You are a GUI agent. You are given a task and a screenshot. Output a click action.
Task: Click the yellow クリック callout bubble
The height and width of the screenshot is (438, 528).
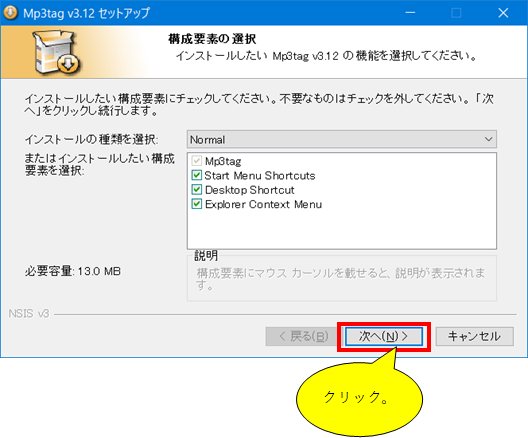[x=359, y=398]
